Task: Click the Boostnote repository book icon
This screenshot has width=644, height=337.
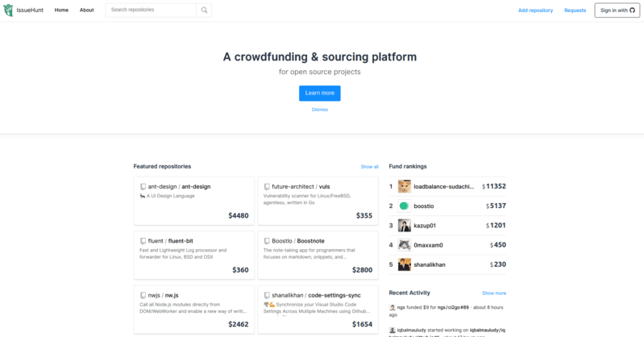Action: [x=267, y=241]
